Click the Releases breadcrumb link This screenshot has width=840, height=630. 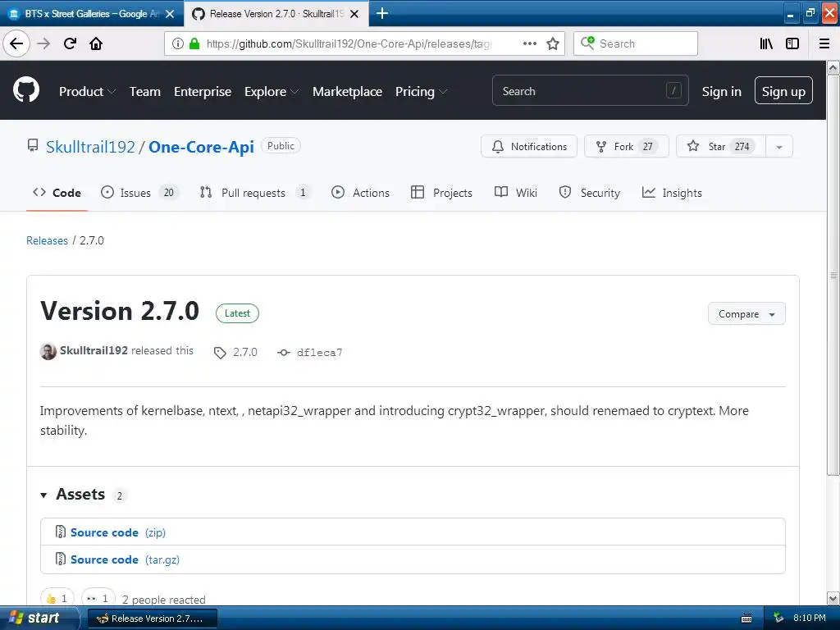pyautogui.click(x=47, y=240)
